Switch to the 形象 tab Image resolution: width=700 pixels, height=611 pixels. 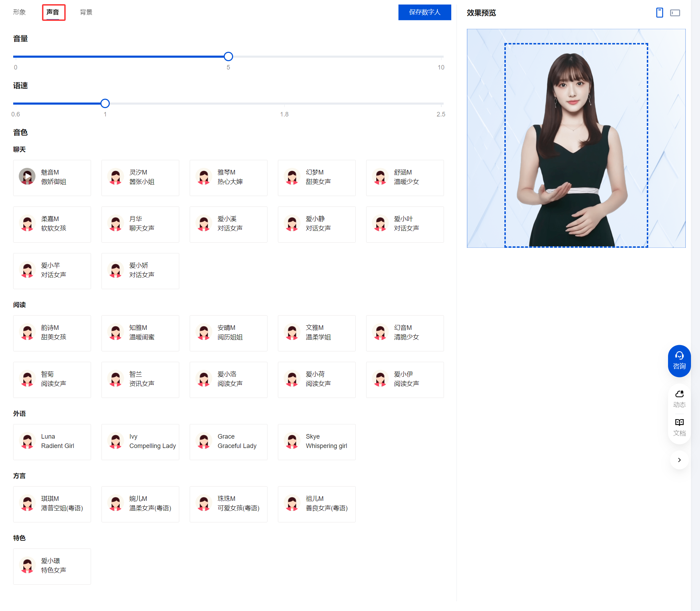[x=19, y=12]
